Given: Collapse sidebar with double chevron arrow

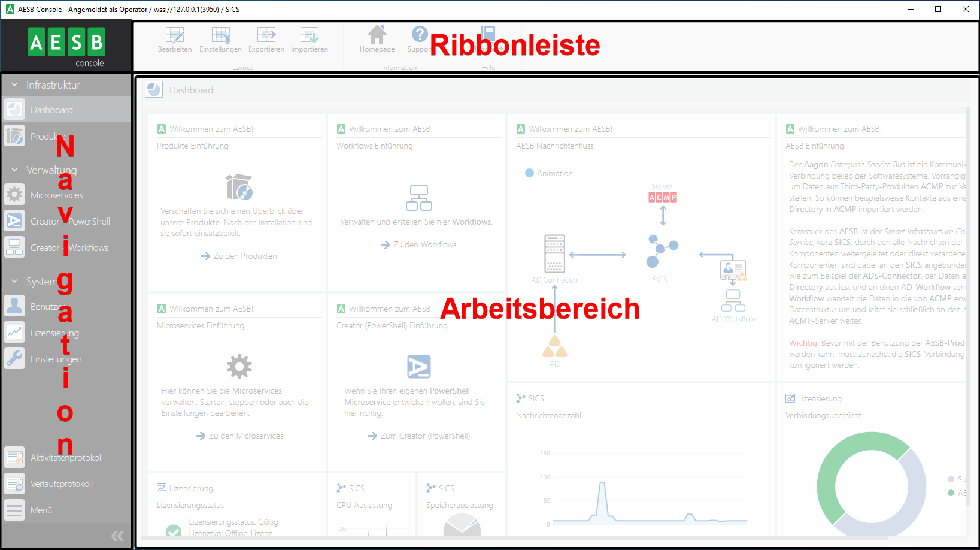Looking at the screenshot, I should [117, 536].
